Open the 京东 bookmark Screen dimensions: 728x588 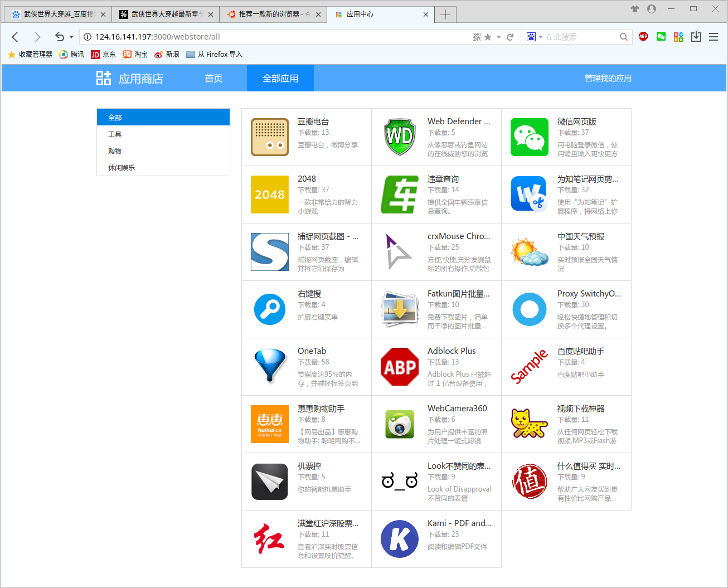(x=104, y=54)
